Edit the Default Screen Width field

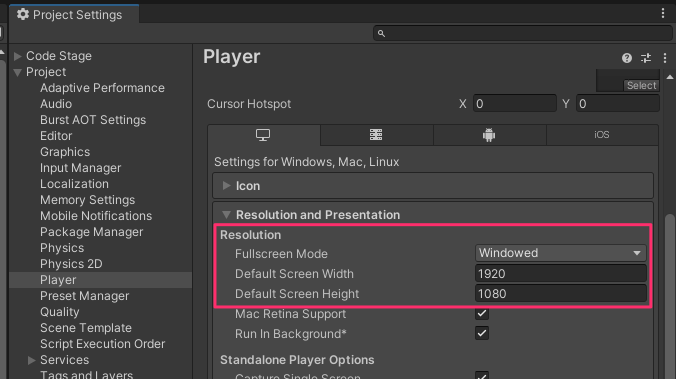pyautogui.click(x=560, y=274)
